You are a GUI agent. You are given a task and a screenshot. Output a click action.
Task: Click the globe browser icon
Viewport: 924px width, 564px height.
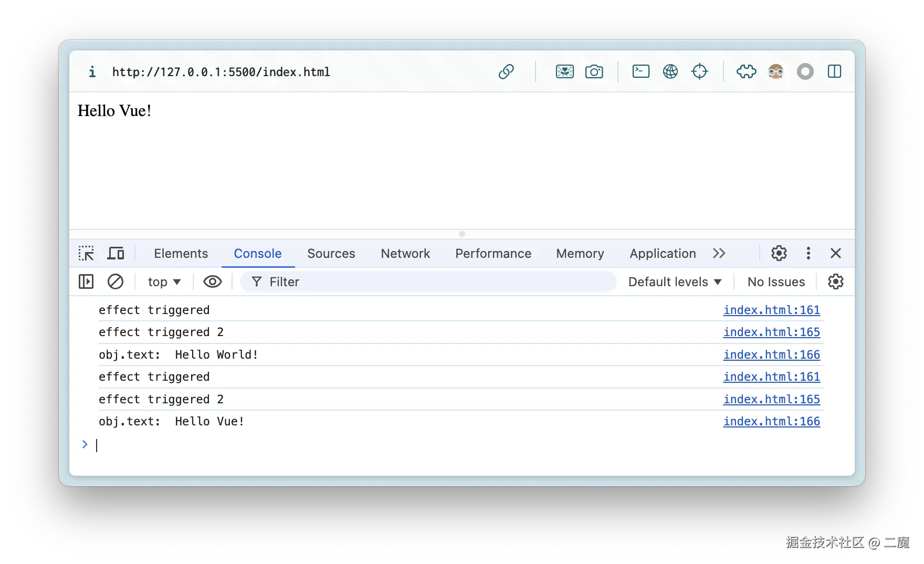click(670, 71)
